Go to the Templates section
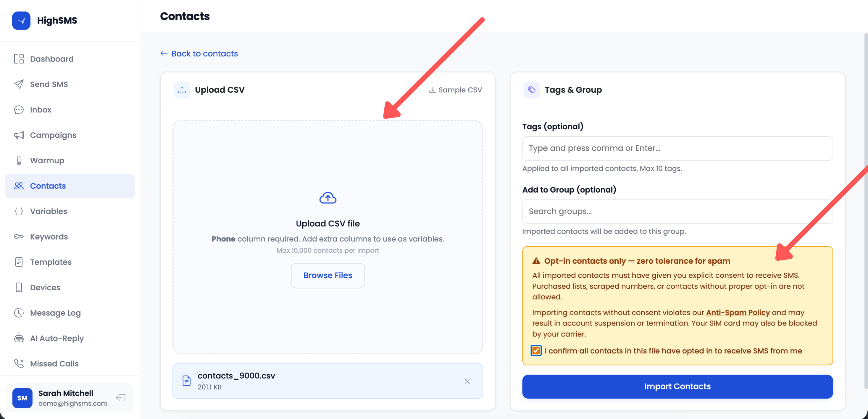868x419 pixels. coord(51,262)
